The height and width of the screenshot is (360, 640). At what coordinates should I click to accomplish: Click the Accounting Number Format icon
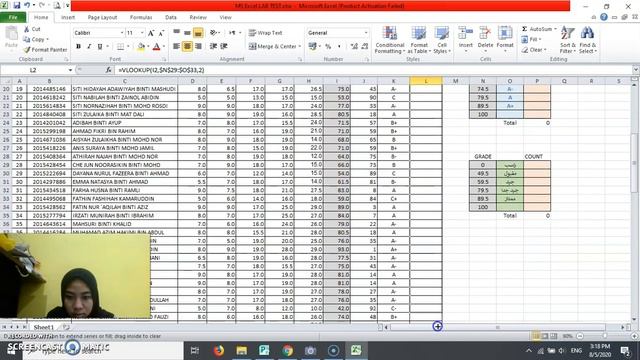click(x=312, y=47)
